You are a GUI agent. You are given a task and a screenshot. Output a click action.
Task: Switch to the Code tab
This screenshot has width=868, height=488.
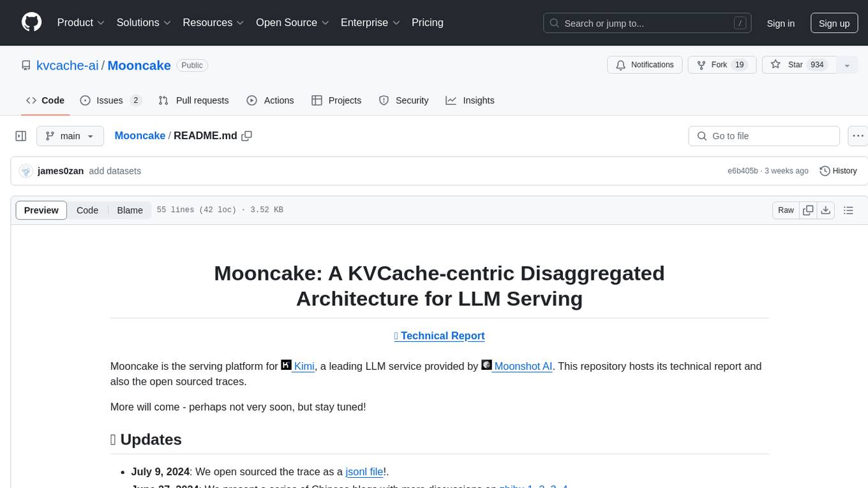pyautogui.click(x=45, y=100)
